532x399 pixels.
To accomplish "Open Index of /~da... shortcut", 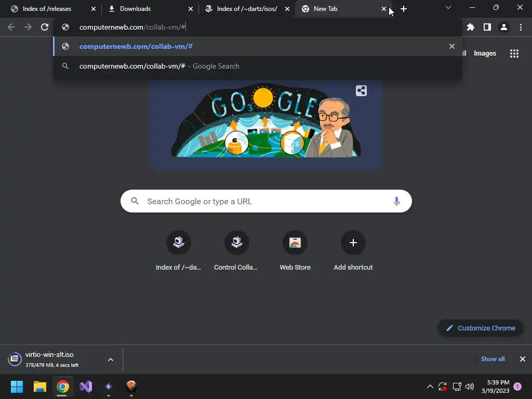I will [179, 251].
